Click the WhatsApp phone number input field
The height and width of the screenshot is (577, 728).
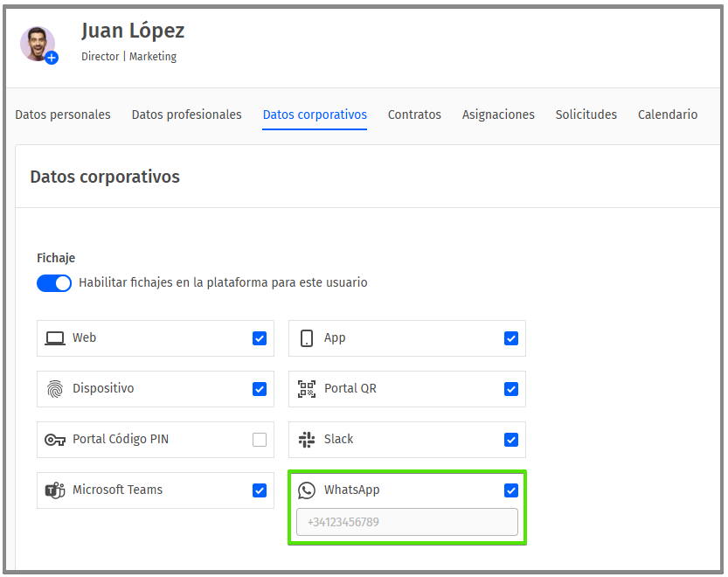406,522
